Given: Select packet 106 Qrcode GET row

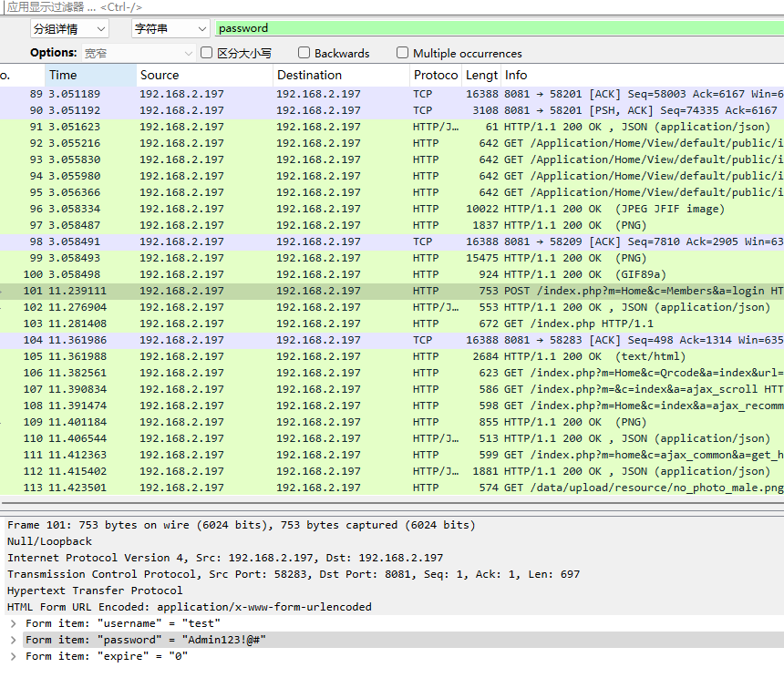Looking at the screenshot, I should pos(392,373).
